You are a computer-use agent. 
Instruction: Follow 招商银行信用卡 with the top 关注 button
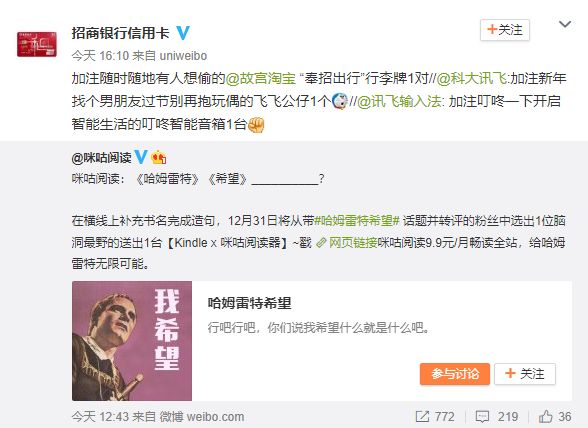(505, 30)
